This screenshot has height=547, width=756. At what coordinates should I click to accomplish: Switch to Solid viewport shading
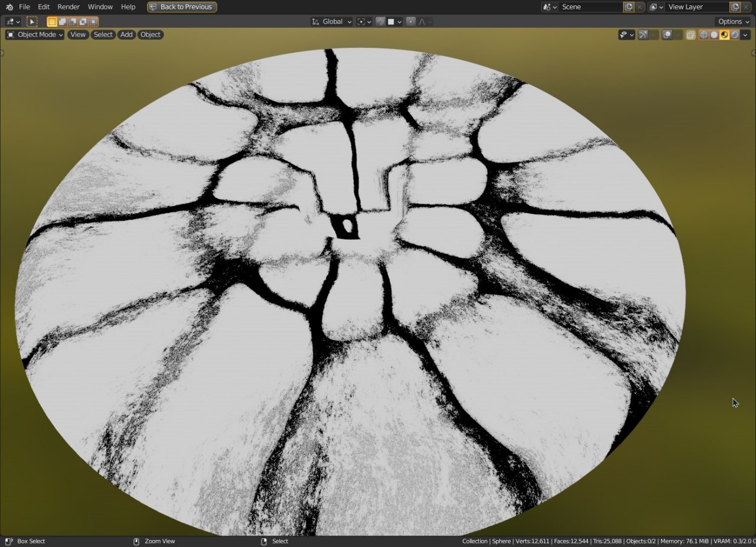tap(714, 35)
